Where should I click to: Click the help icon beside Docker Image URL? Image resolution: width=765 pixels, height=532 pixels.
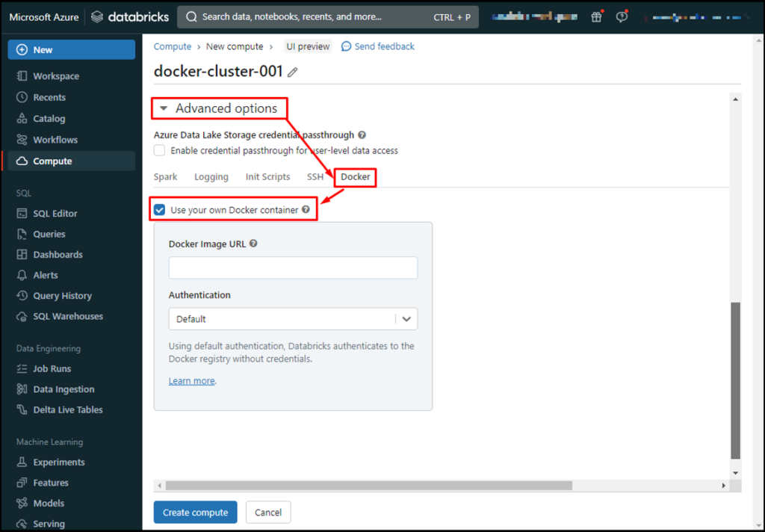(253, 244)
